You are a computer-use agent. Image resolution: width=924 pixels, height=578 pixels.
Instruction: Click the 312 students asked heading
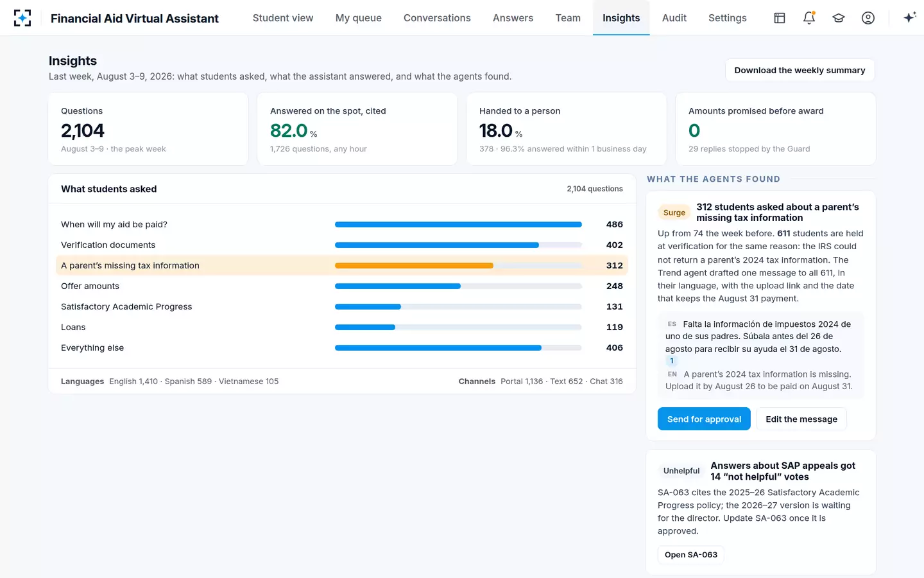(x=778, y=212)
